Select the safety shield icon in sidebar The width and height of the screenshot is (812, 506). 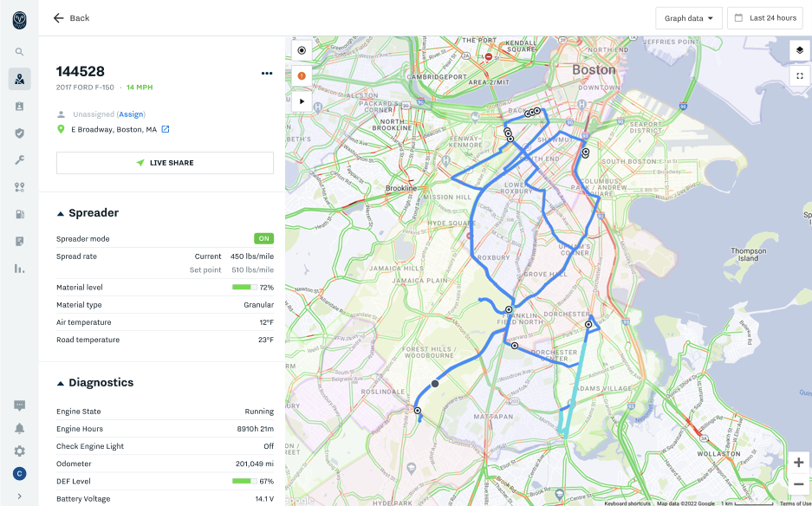[x=19, y=132]
